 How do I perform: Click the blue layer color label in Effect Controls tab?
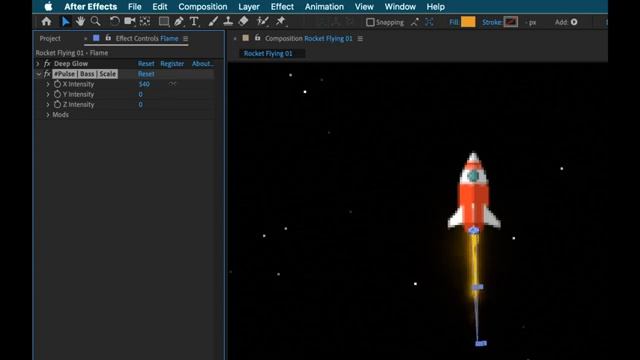[x=96, y=38]
